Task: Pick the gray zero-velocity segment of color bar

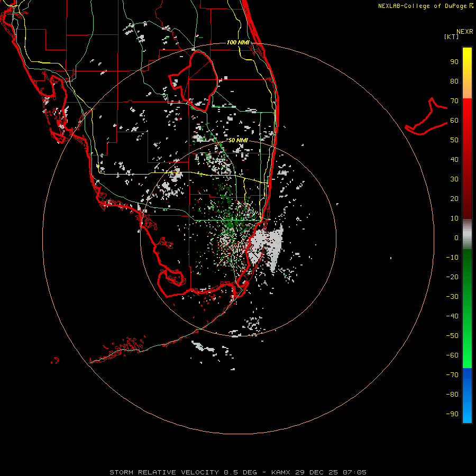Action: [467, 234]
